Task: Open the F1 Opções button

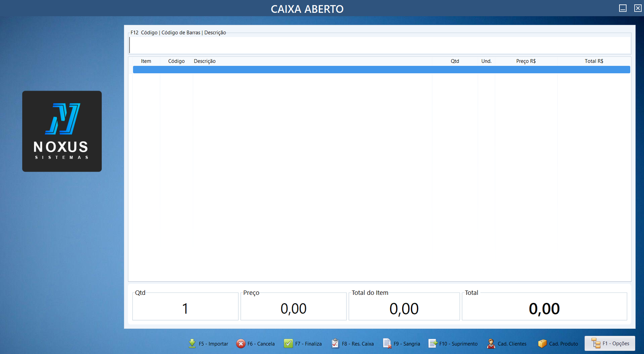Action: [610, 344]
